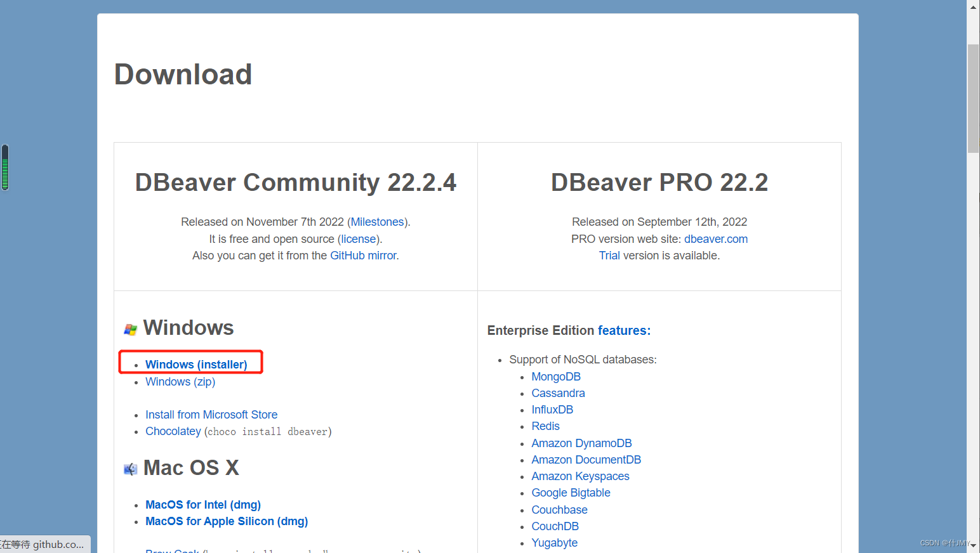This screenshot has height=553, width=980.
Task: Download MacOS for Intel (dmg)
Action: [202, 504]
